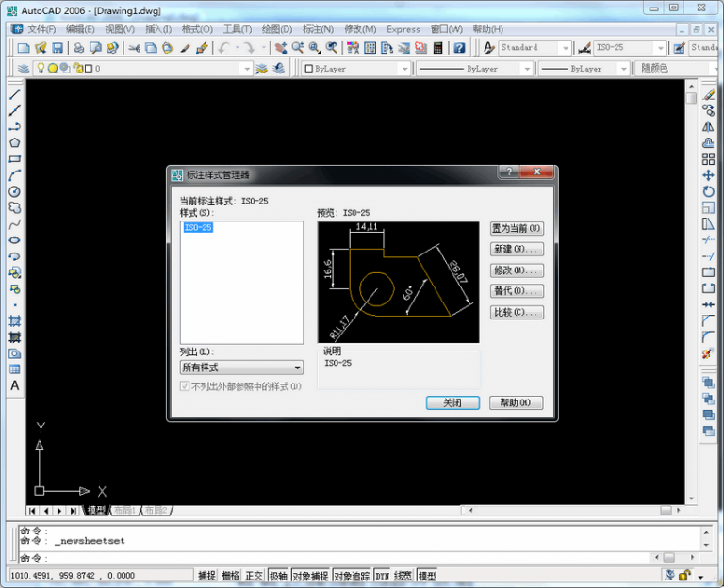Viewport: 724px width, 588px height.
Task: Open the Layer Properties Manager icon
Action: (24, 69)
